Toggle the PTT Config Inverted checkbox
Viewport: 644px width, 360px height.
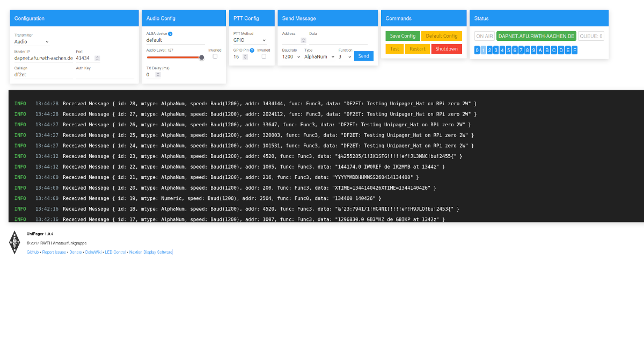[x=264, y=56]
